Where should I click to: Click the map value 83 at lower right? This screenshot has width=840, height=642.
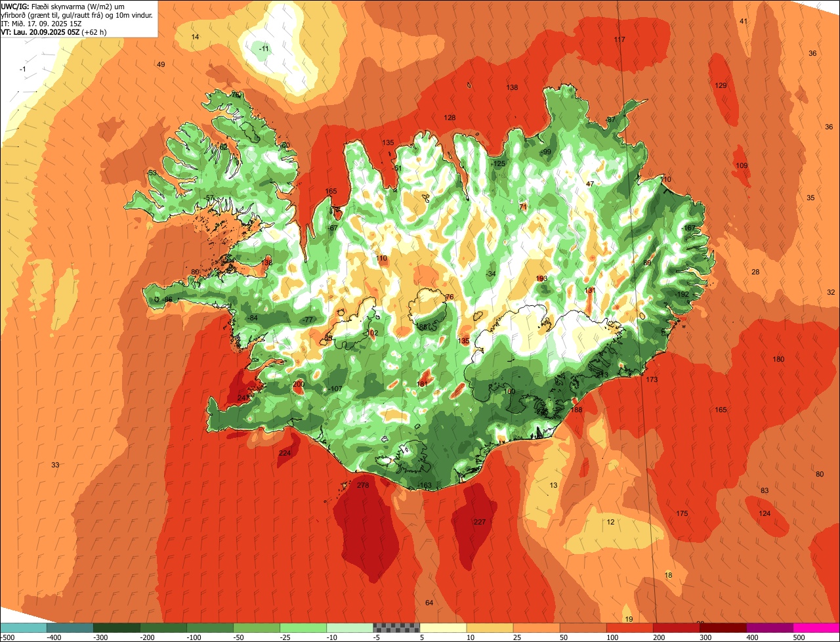click(x=765, y=490)
